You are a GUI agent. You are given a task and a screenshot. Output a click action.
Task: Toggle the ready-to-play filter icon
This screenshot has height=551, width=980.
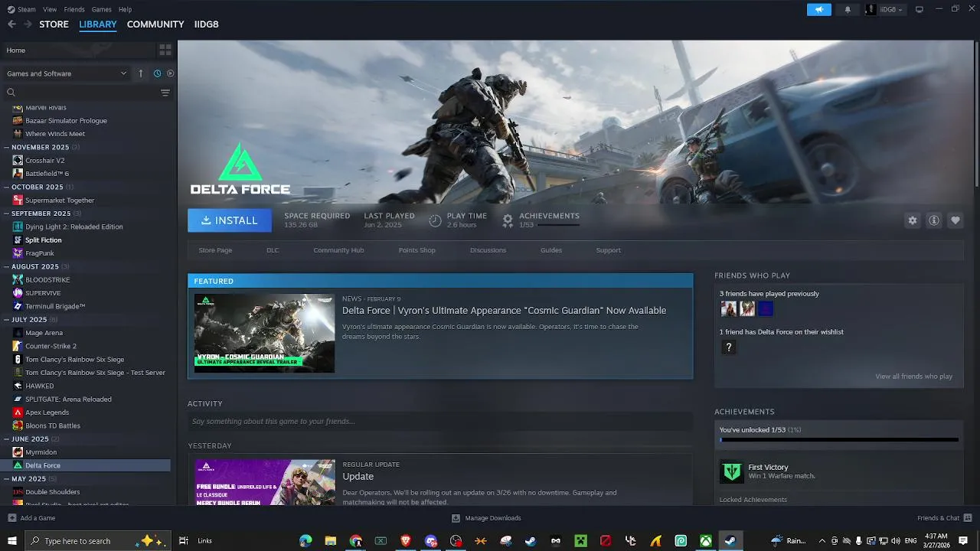pos(170,73)
